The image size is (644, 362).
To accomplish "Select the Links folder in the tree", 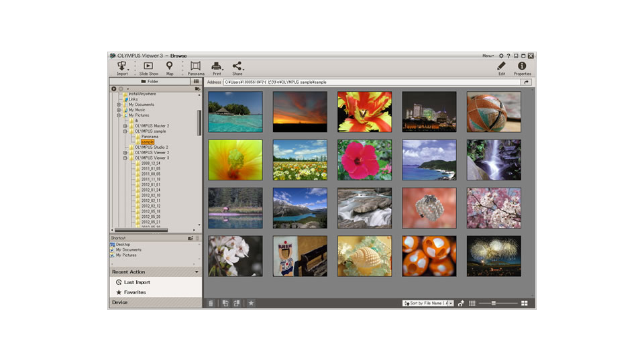I will pyautogui.click(x=133, y=99).
